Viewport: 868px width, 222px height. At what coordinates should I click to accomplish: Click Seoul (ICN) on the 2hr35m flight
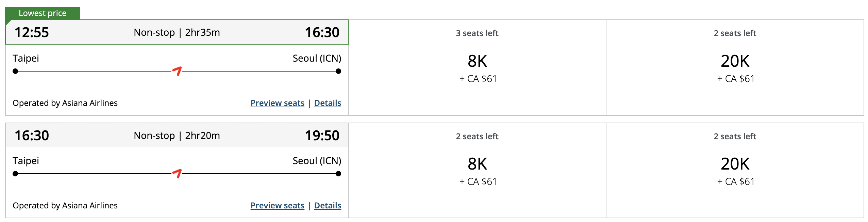coord(317,58)
